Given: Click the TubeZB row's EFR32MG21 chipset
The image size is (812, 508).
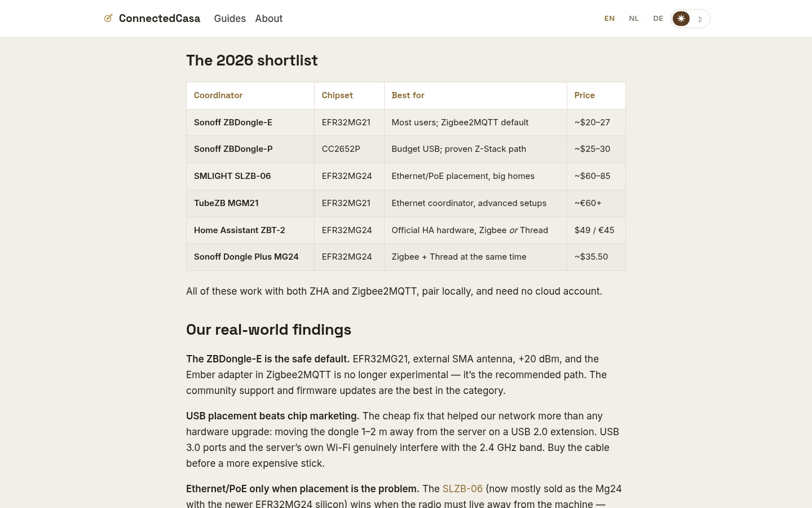Looking at the screenshot, I should 349,203.
